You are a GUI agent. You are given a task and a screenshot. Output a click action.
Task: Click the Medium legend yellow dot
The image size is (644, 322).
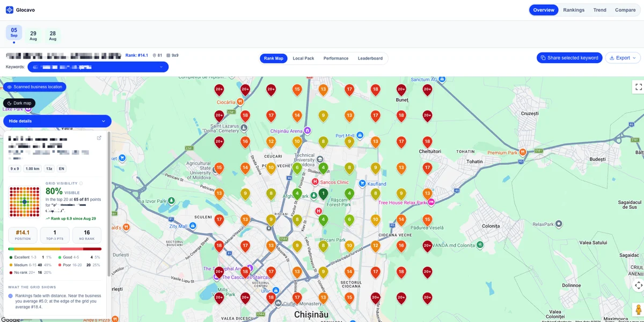(11, 265)
